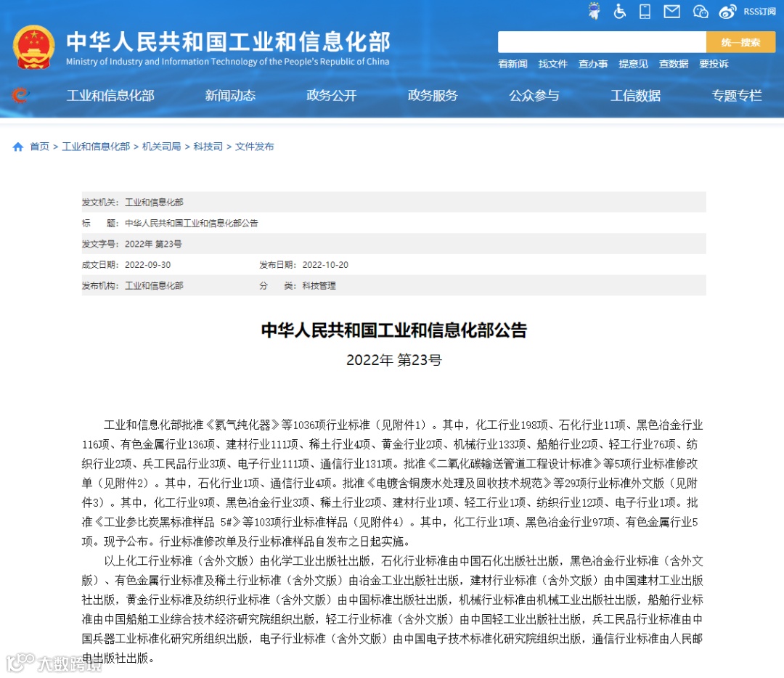Open the 找文件 quick link

552,64
